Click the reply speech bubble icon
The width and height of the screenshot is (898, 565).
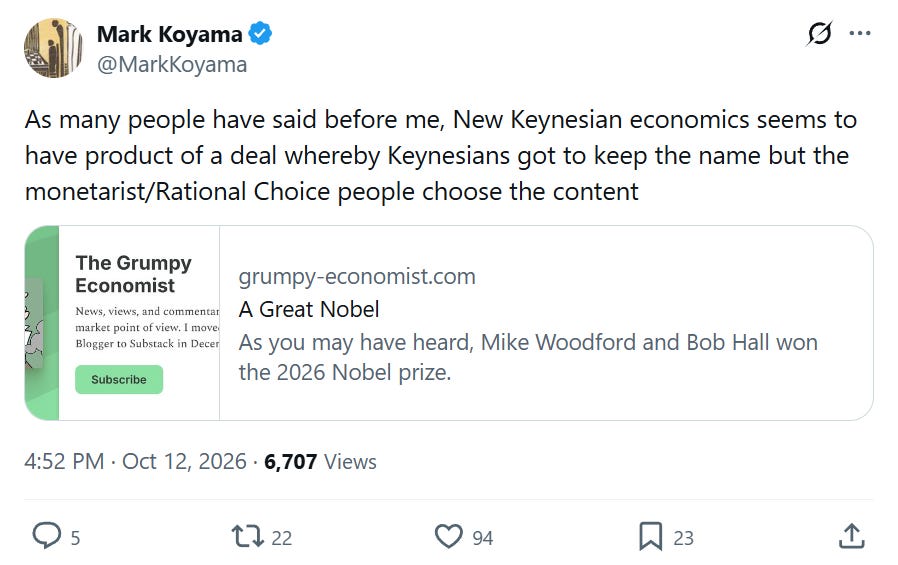pyautogui.click(x=46, y=536)
